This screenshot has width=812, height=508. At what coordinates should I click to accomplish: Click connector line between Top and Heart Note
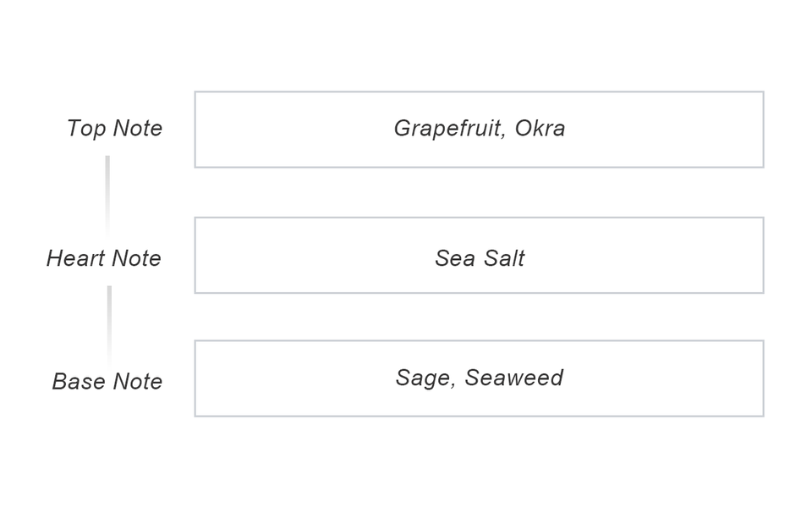coord(107,193)
